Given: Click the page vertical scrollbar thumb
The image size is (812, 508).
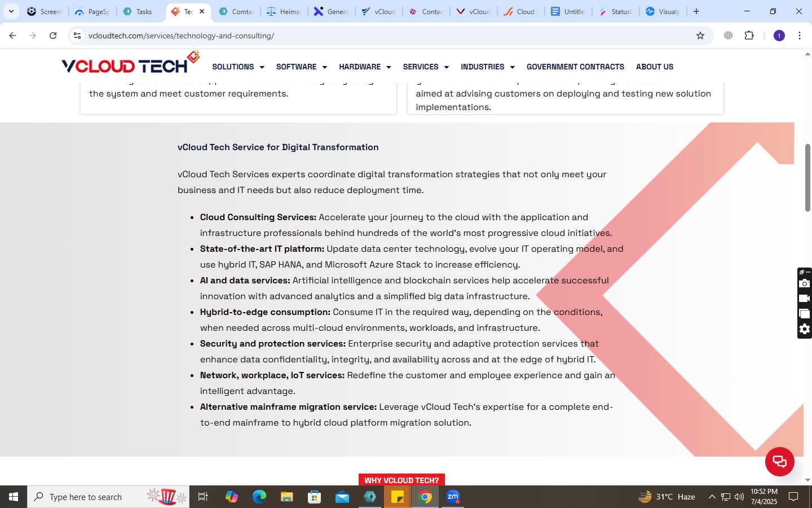Looking at the screenshot, I should [807, 178].
